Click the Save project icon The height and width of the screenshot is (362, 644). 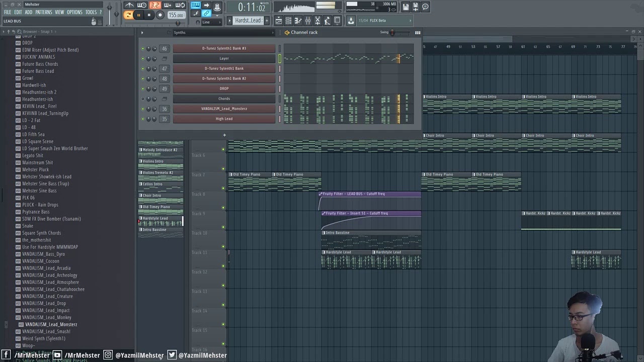[x=406, y=7]
